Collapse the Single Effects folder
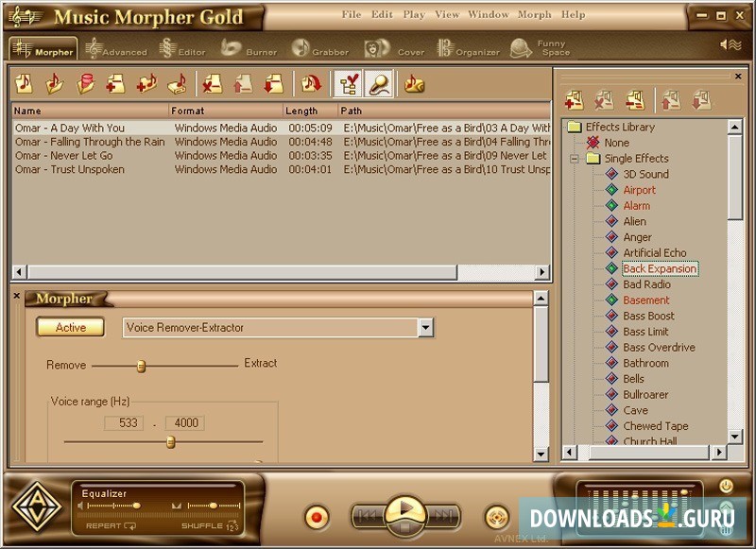 [x=575, y=158]
